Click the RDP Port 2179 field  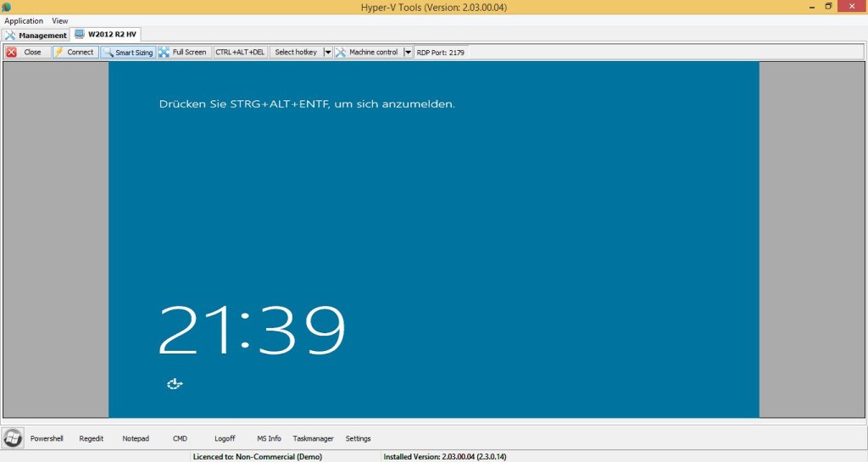point(441,53)
